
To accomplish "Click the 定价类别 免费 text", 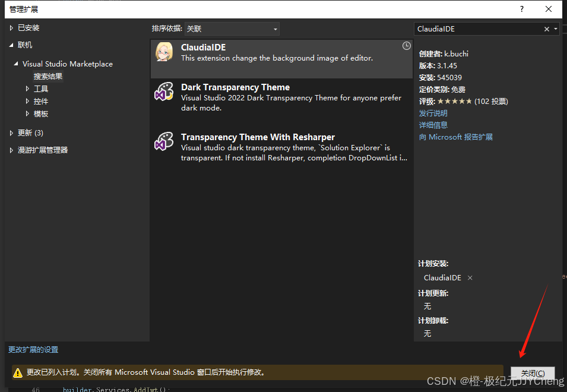I will (442, 89).
